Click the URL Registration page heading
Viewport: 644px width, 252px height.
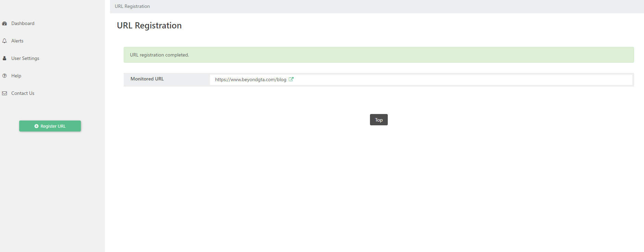pos(149,26)
